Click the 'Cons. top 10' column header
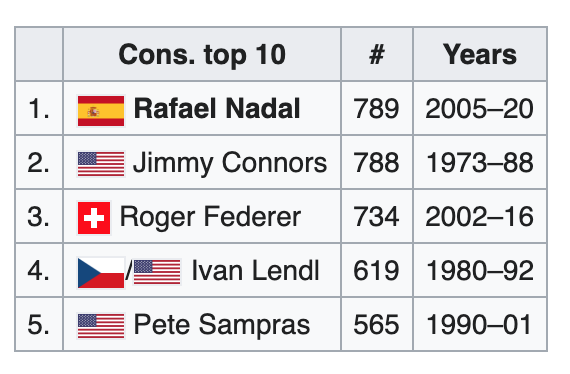The width and height of the screenshot is (570, 374). pyautogui.click(x=202, y=54)
